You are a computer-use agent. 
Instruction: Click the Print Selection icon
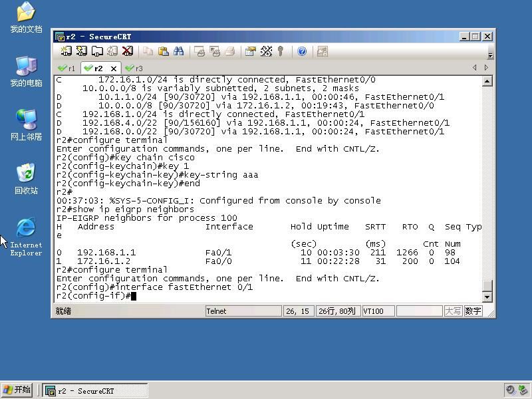215,51
